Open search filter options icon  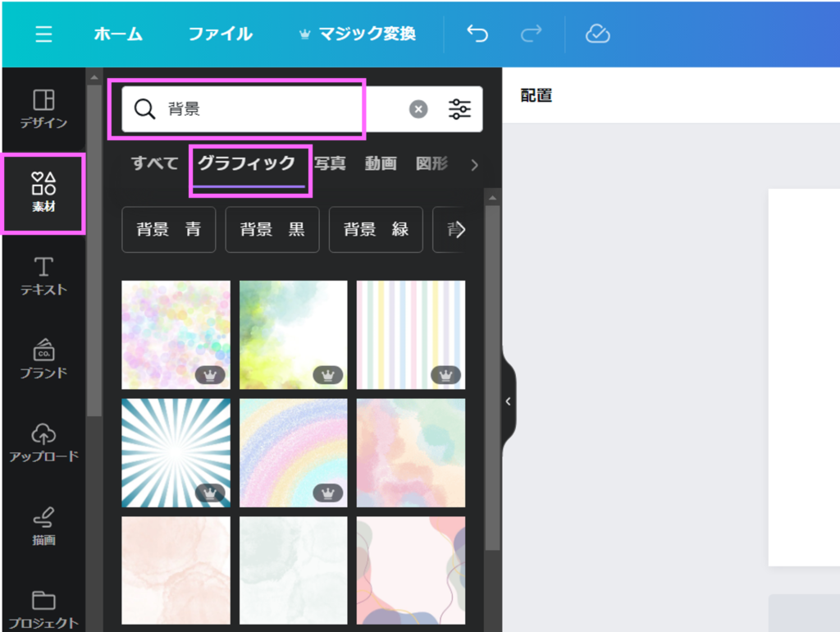[x=460, y=109]
